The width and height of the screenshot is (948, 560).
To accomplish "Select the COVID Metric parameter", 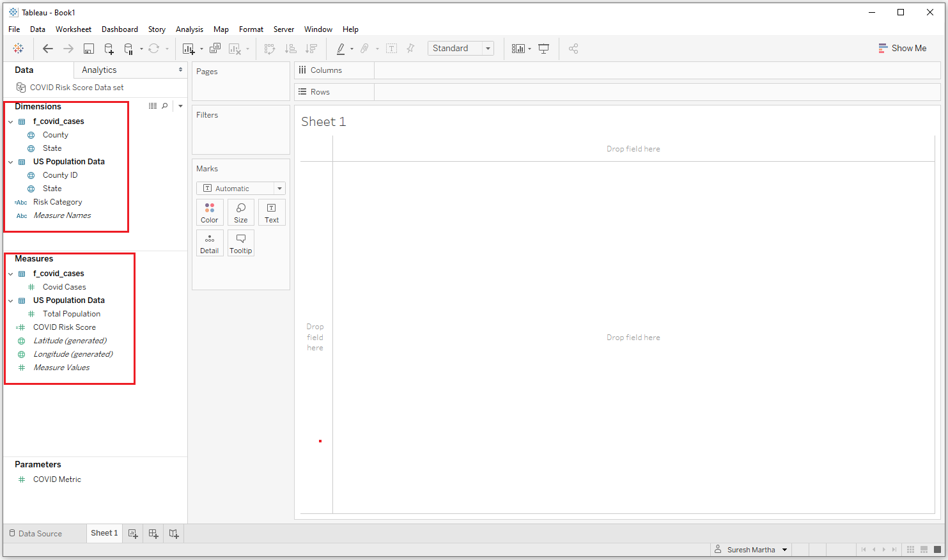I will 57,479.
